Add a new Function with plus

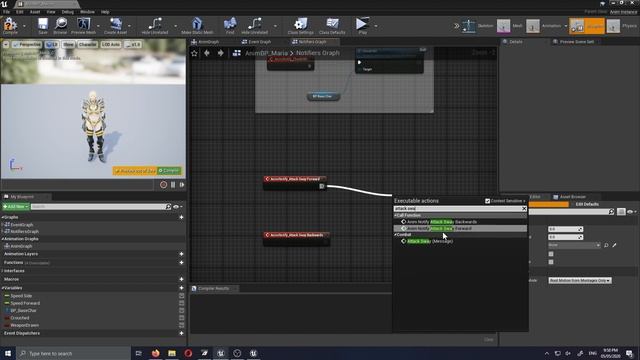coord(181,262)
